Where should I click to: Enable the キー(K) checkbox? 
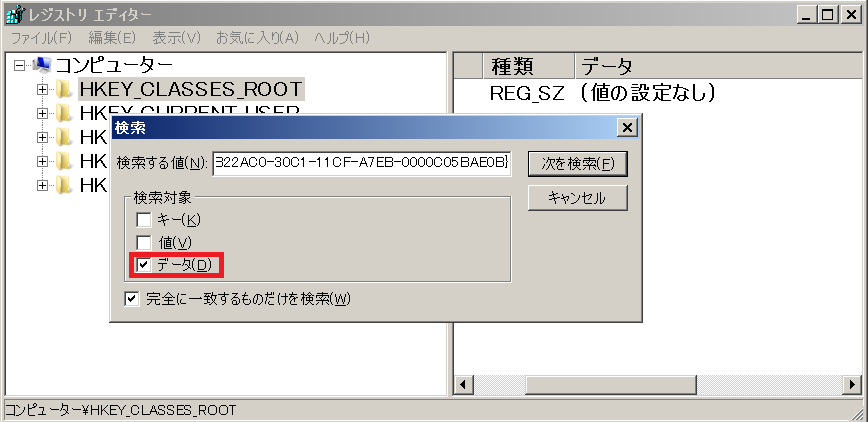(x=144, y=220)
